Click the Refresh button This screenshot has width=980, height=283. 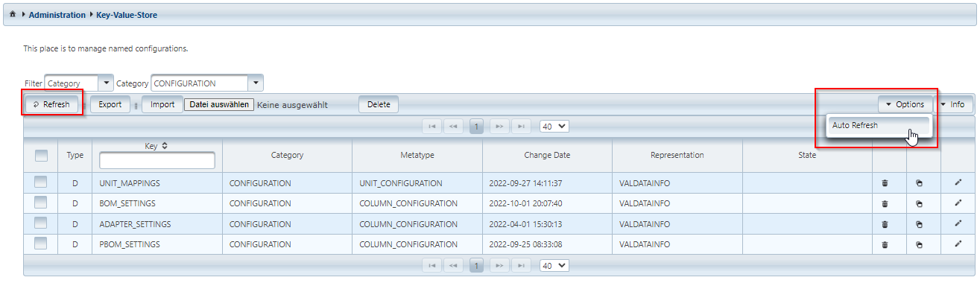51,104
